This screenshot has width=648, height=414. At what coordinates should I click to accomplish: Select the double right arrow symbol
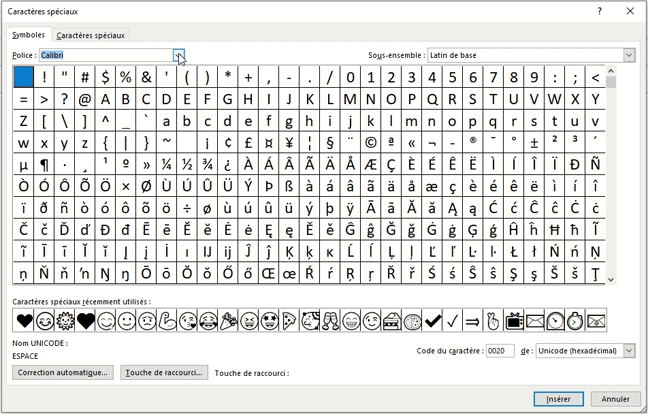(473, 321)
